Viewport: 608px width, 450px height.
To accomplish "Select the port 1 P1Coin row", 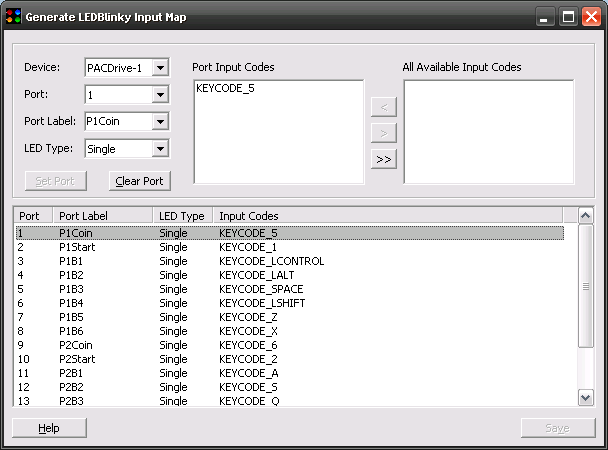I will coord(290,233).
